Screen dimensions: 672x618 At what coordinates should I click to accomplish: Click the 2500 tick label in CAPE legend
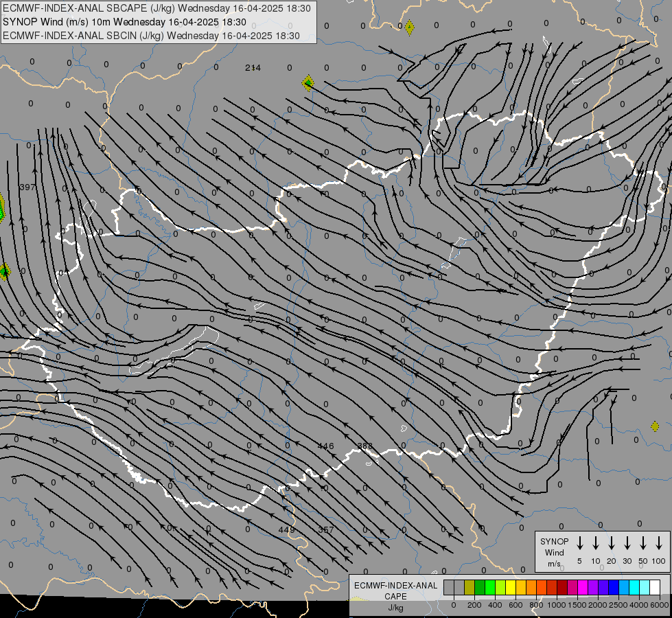pyautogui.click(x=618, y=605)
